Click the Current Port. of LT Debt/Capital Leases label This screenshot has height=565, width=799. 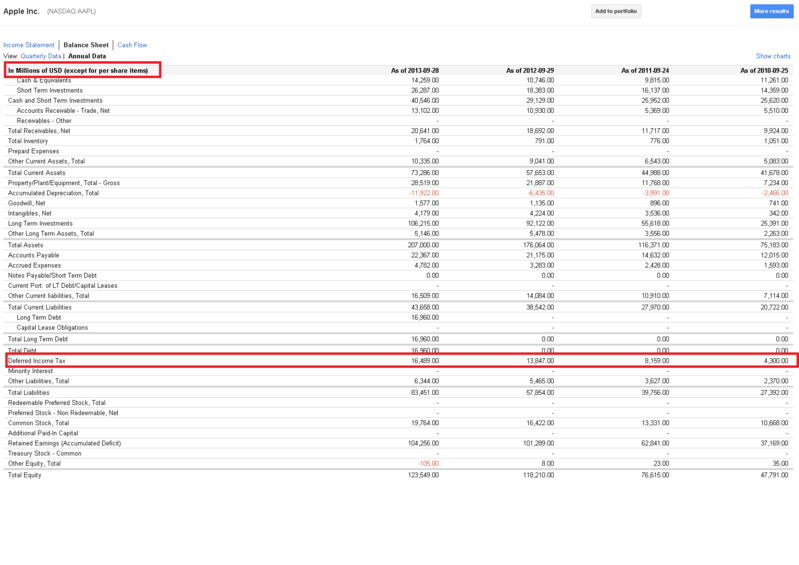[x=63, y=286]
